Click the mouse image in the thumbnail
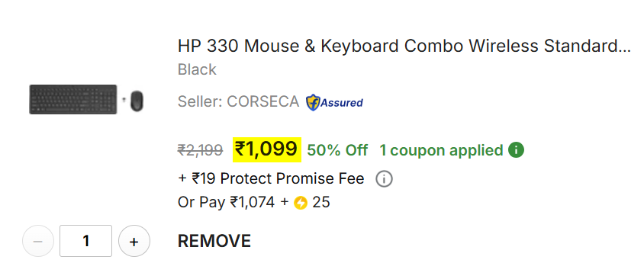Viewport: 644px width, 279px height. [x=137, y=101]
